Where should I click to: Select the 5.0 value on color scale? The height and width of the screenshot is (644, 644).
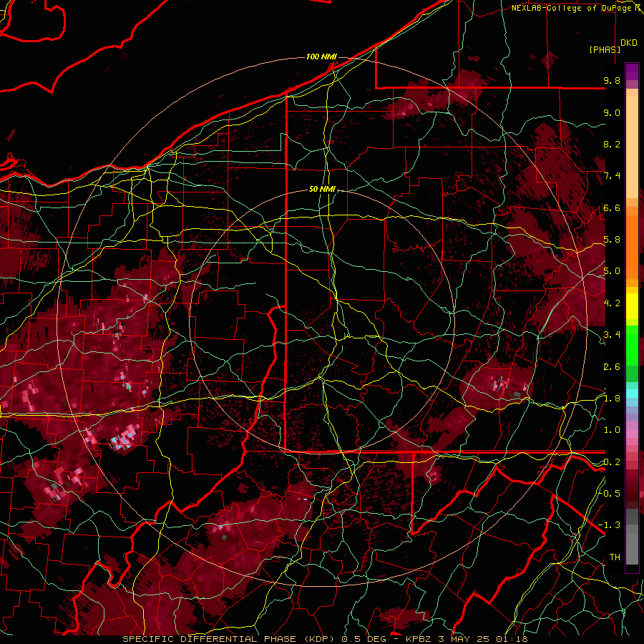point(612,271)
